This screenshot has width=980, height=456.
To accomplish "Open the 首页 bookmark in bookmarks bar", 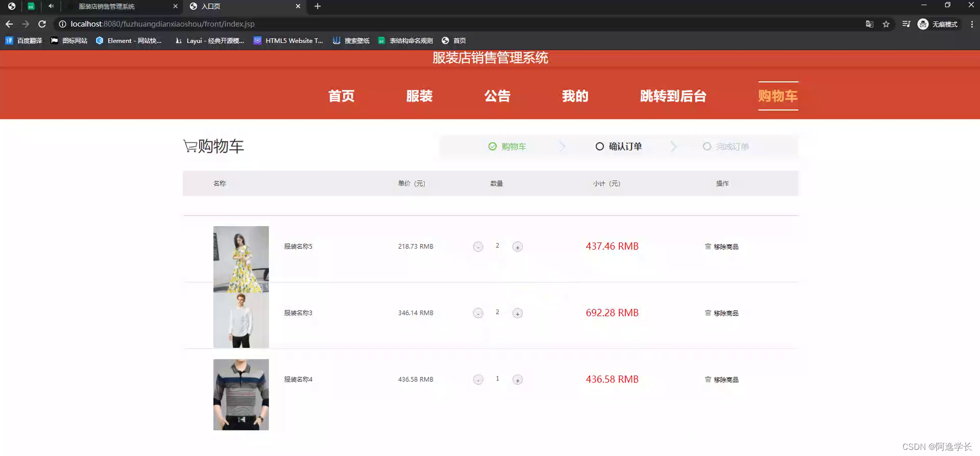I will coord(454,40).
